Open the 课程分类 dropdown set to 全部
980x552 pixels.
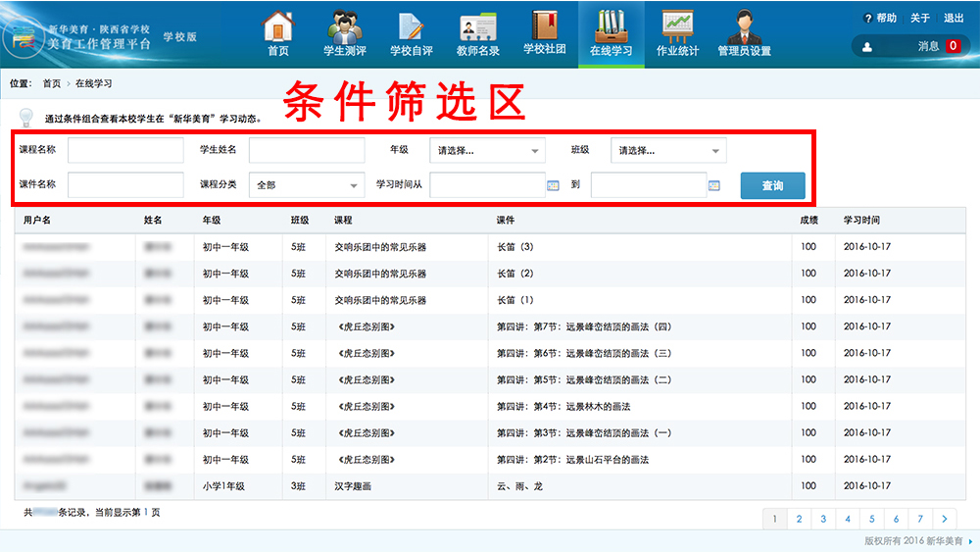(x=307, y=185)
